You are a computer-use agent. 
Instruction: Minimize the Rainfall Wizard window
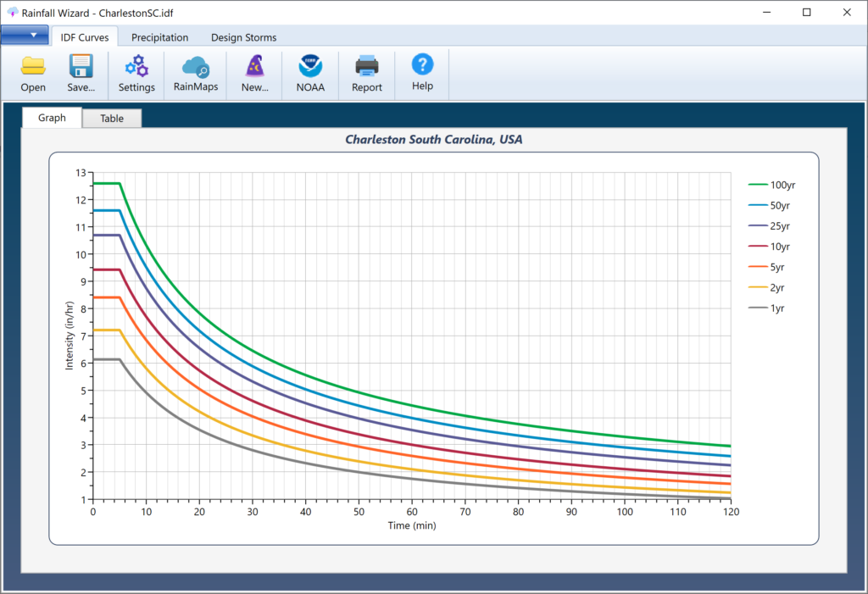766,12
